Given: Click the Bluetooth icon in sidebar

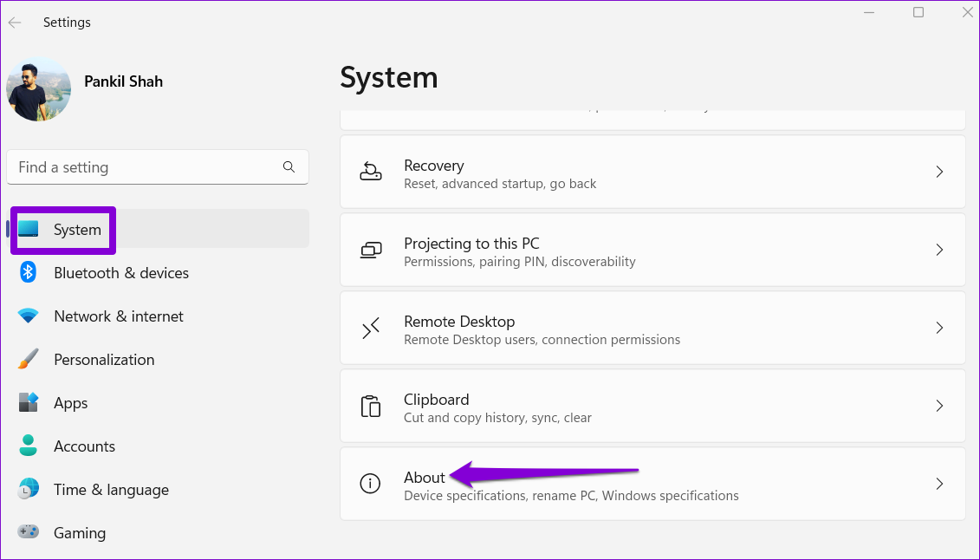Looking at the screenshot, I should (x=29, y=273).
